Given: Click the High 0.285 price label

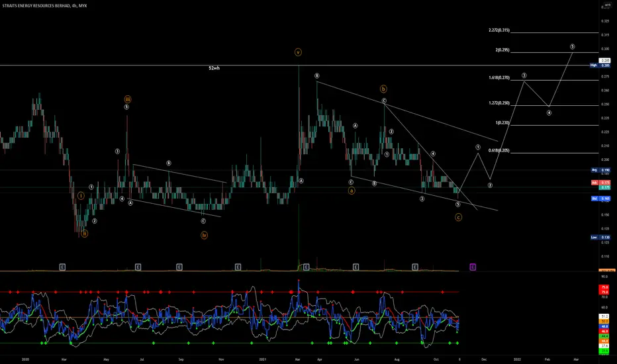Looking at the screenshot, I should tap(600, 66).
